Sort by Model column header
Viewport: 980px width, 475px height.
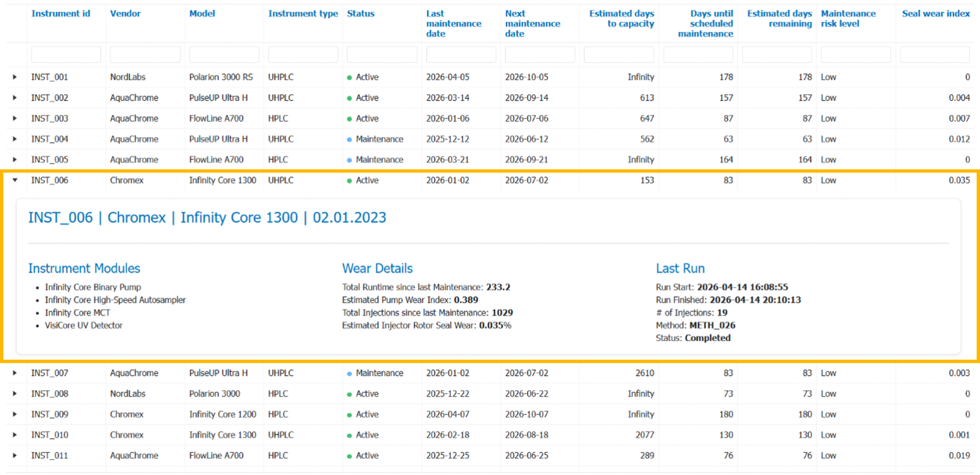(202, 13)
